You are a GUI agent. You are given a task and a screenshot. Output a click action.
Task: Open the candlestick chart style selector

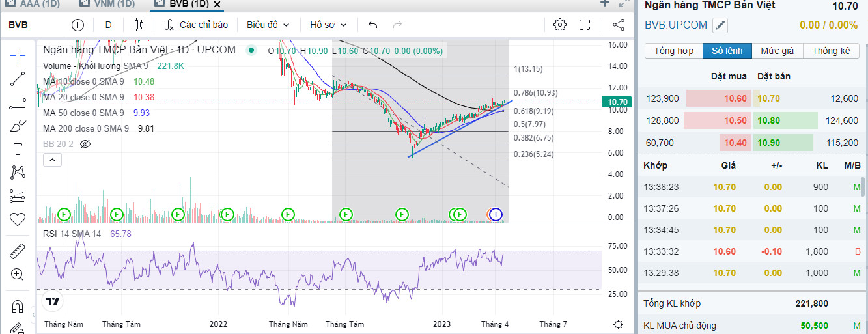[138, 25]
